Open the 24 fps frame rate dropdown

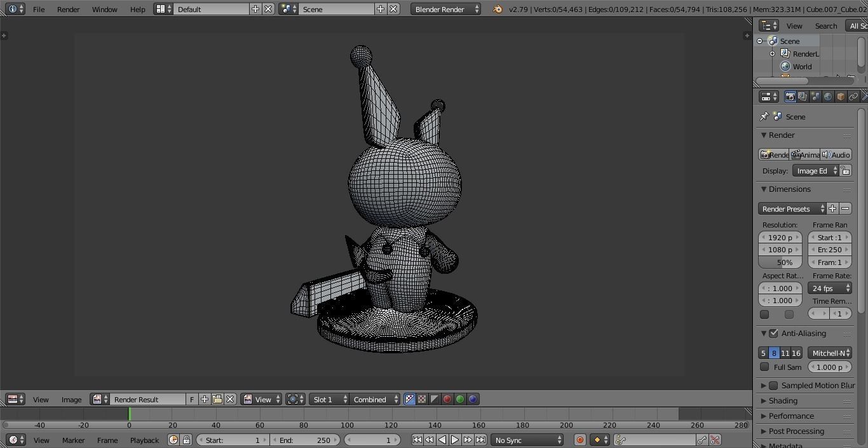pyautogui.click(x=830, y=288)
